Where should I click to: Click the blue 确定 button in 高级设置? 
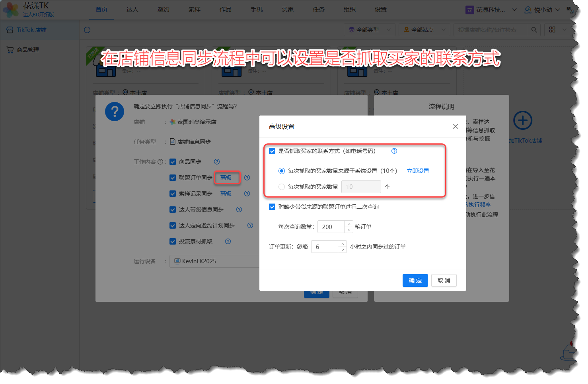415,280
